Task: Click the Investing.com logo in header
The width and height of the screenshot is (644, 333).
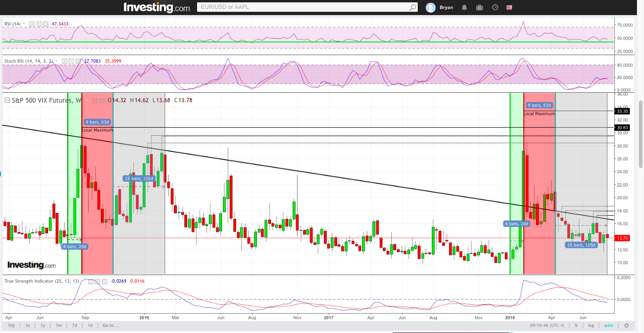Action: point(157,8)
